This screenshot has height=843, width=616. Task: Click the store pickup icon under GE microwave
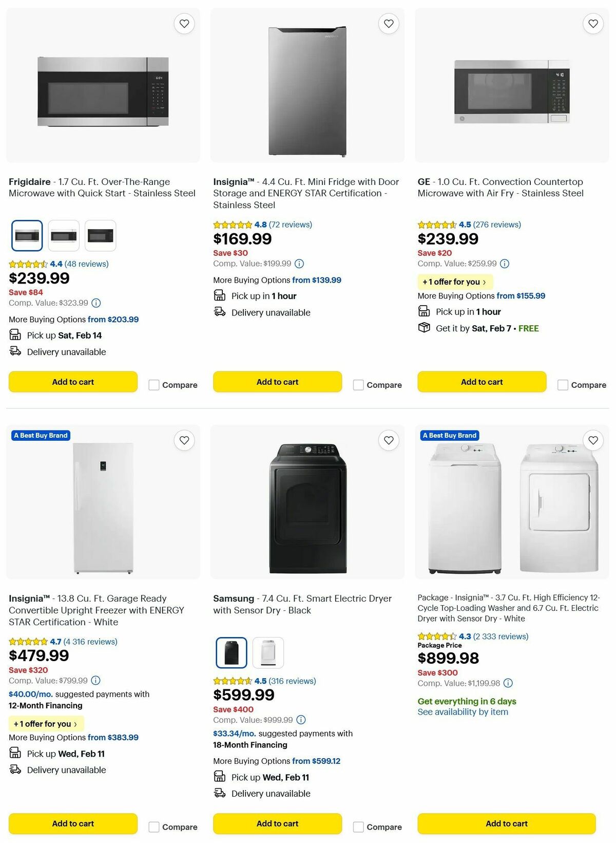pos(424,311)
